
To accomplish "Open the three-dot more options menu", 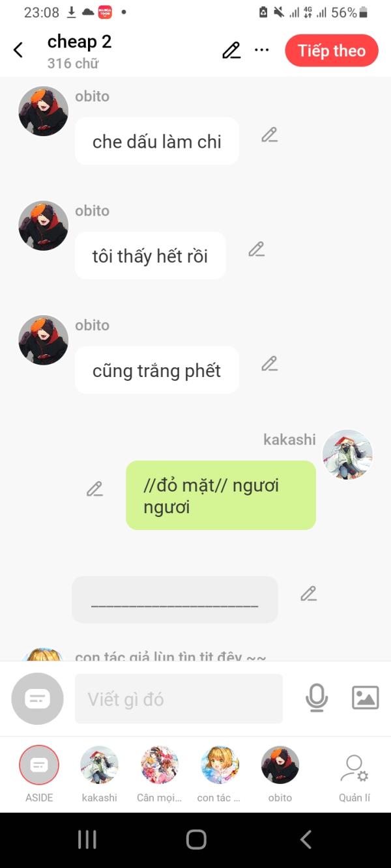I will point(262,50).
